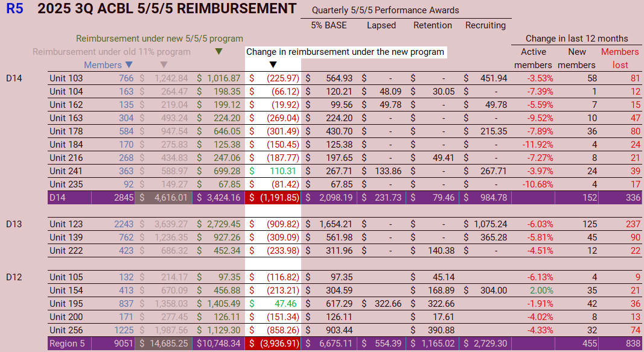This screenshot has width=644, height=352.
Task: Click the blue triangle beside Members header
Action: click(129, 65)
